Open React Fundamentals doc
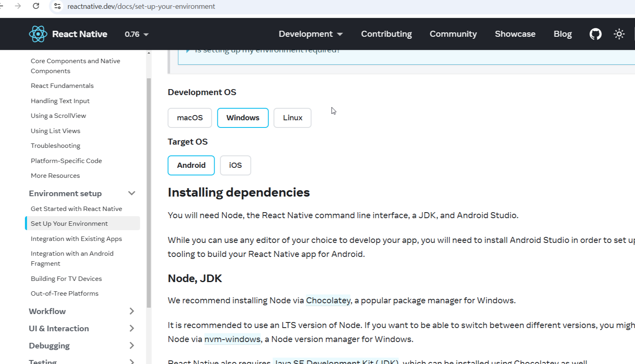635x364 pixels. point(62,86)
